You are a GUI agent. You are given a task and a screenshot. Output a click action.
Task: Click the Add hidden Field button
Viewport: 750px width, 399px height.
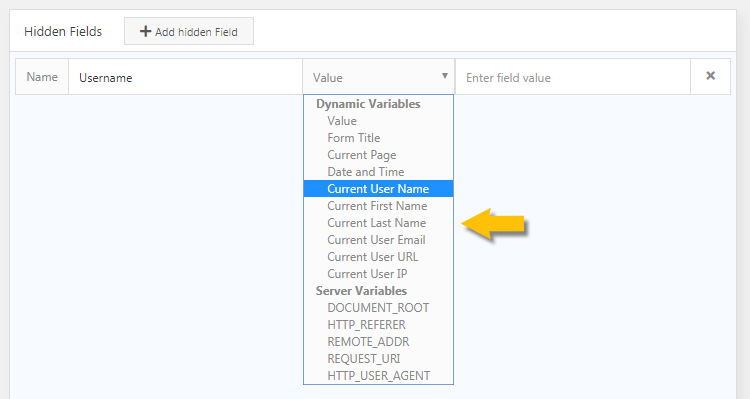click(x=189, y=32)
